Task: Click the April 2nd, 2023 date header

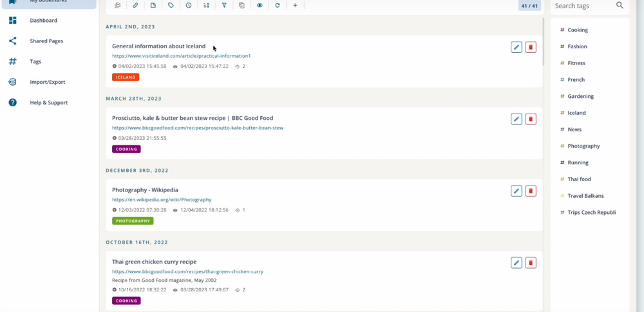Action: (130, 26)
